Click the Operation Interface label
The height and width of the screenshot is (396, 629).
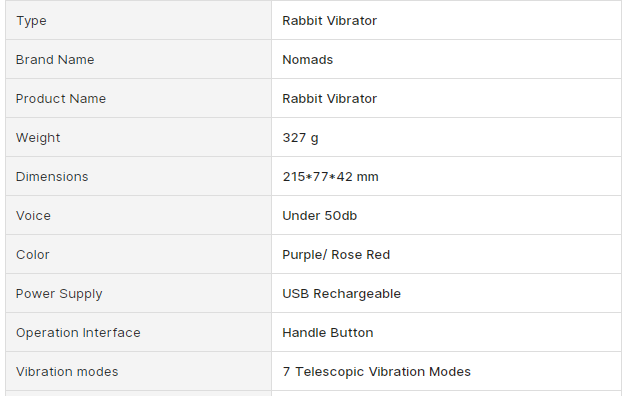coord(78,333)
